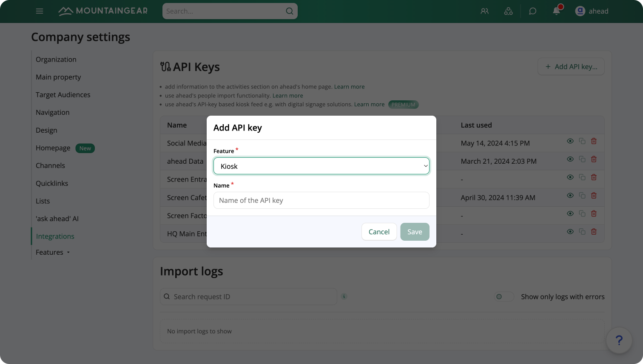Screen dimensions: 643x364
Task: Open the organization chart icon in the header
Action: 509,11
